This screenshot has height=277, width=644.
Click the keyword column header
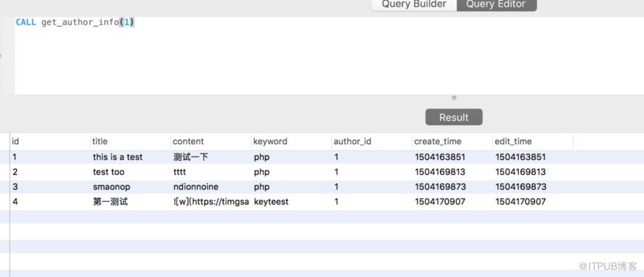pos(291,141)
